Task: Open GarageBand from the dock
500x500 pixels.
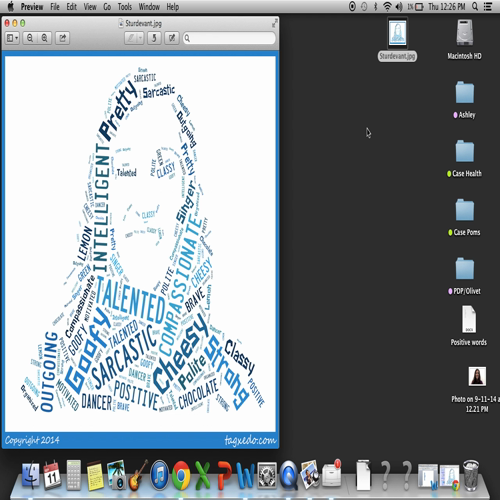Action: (x=138, y=475)
